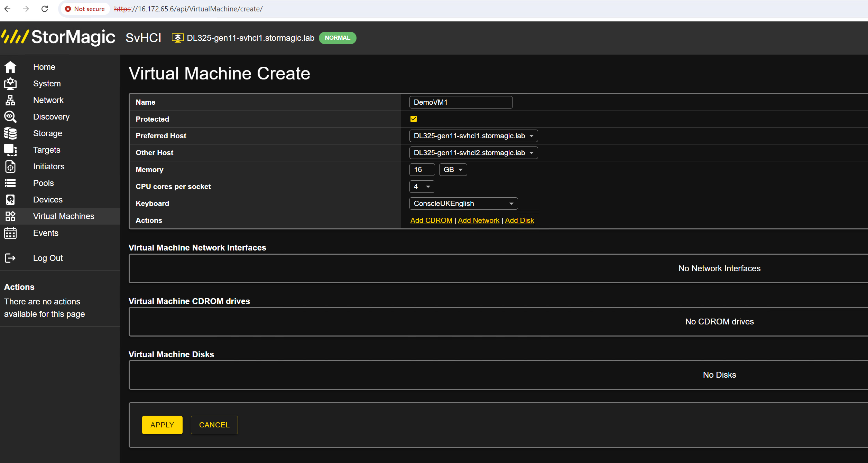Viewport: 868px width, 463px height.
Task: Open the System menu item
Action: [47, 84]
